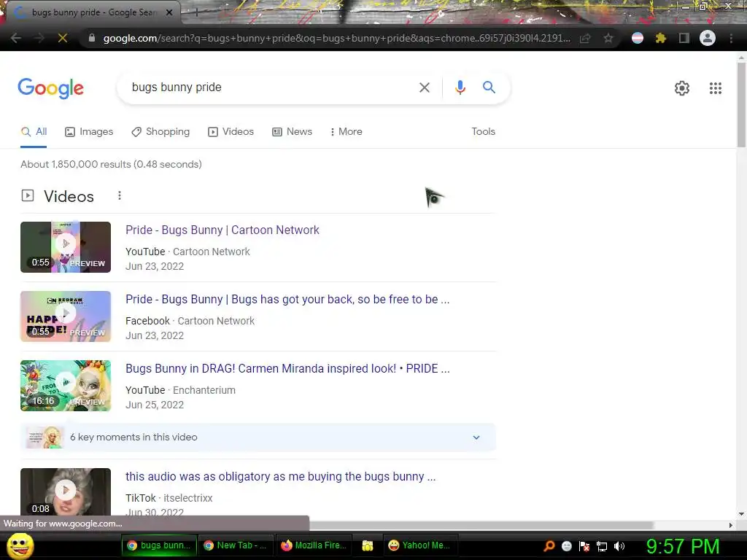Switch to the Images tab
Image resolution: width=747 pixels, height=560 pixels.
89,132
